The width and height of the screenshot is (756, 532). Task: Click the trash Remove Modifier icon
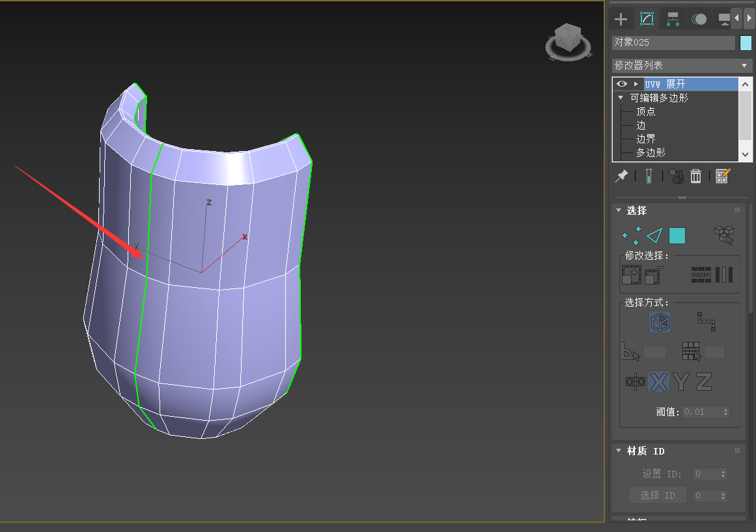pos(695,176)
